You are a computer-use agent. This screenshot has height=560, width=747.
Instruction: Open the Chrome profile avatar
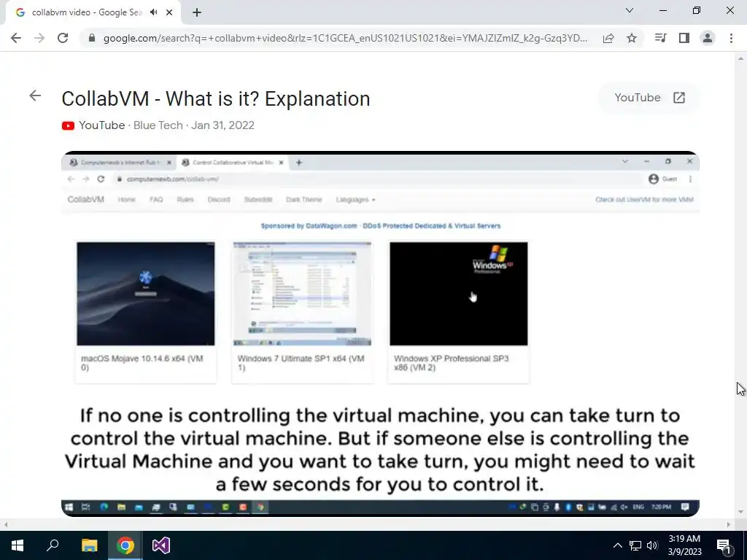point(708,38)
